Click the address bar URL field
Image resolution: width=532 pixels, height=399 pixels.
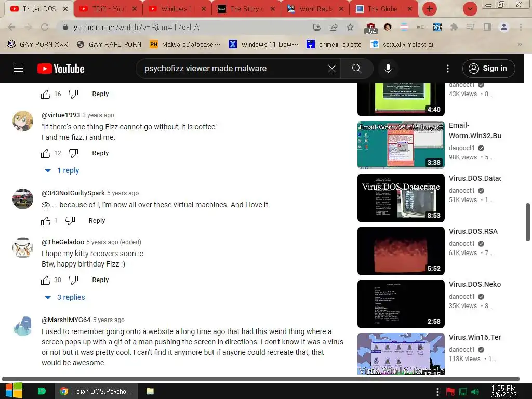[183, 27]
